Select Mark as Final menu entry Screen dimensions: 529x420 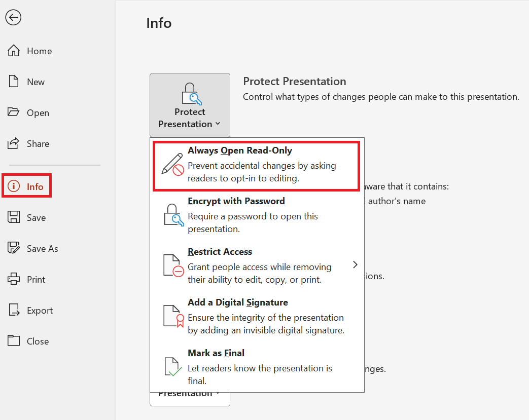[257, 367]
